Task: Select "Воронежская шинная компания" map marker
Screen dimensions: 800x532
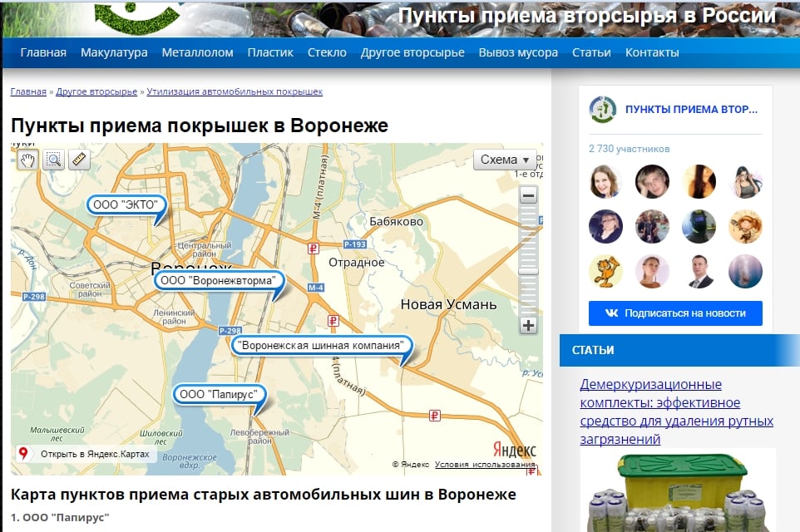Action: 322,345
